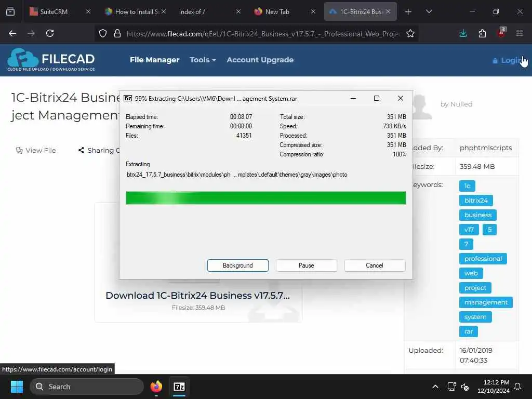
Task: Open File Manager in the site menu
Action: pos(154,60)
